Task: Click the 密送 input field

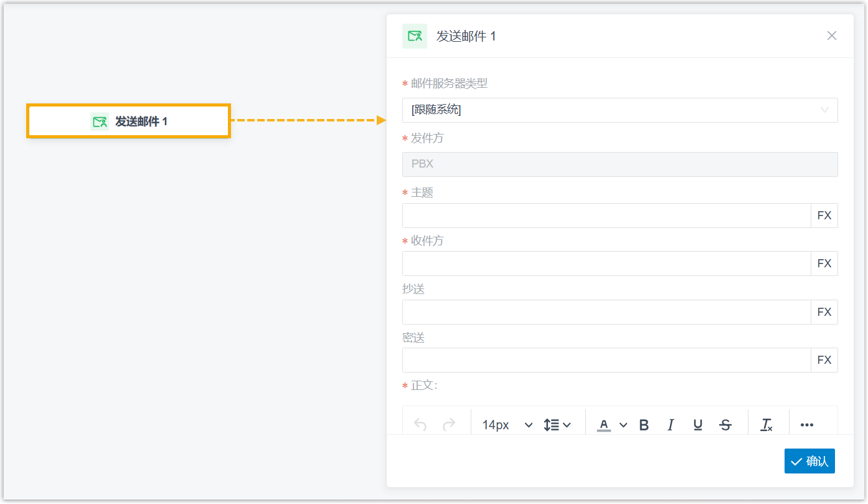Action: 606,360
